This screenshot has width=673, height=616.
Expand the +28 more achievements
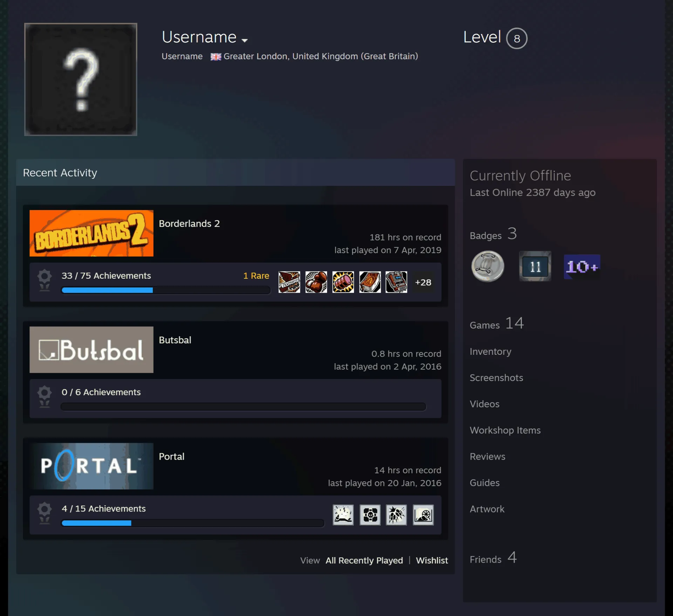tap(423, 282)
